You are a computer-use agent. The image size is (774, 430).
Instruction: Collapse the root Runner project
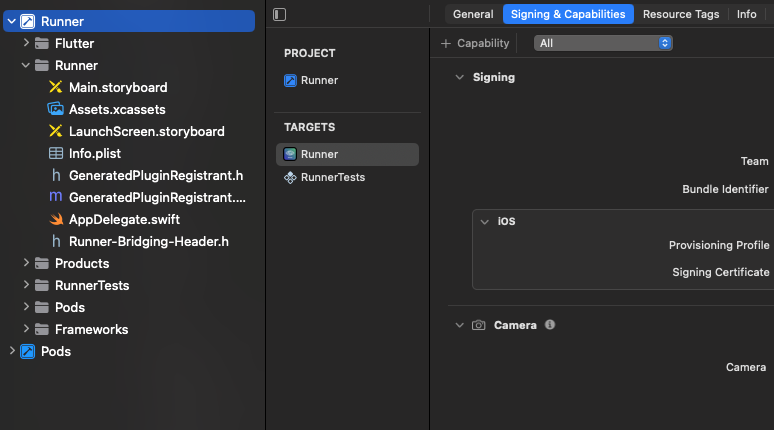11,21
